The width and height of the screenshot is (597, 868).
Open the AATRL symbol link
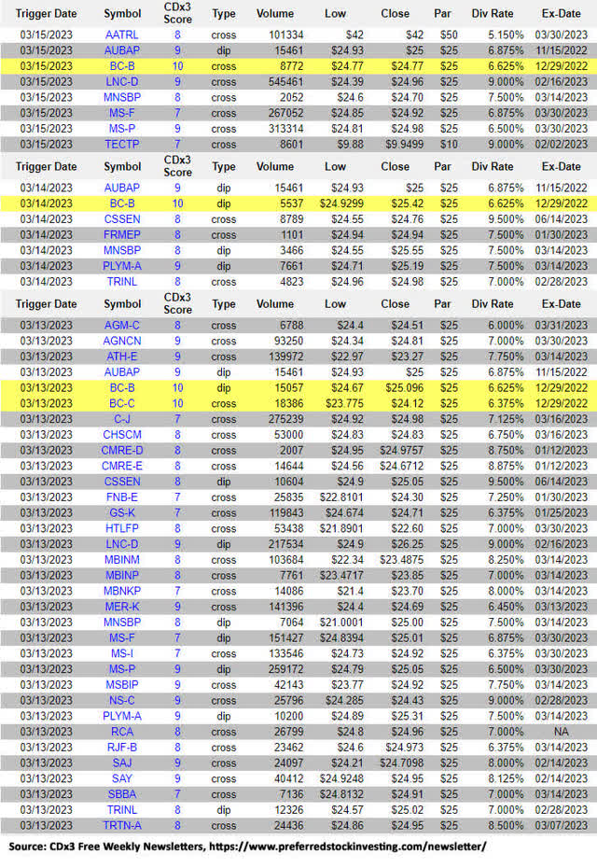pos(121,35)
